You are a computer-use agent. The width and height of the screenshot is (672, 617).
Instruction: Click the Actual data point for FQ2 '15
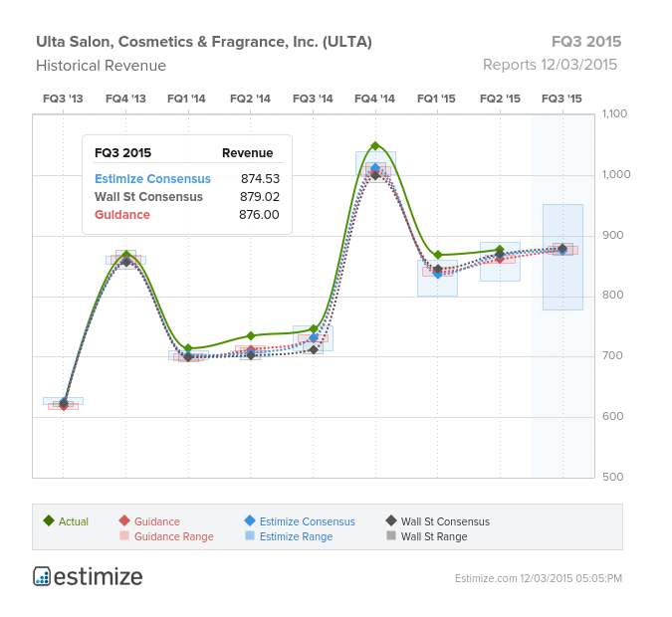(500, 249)
